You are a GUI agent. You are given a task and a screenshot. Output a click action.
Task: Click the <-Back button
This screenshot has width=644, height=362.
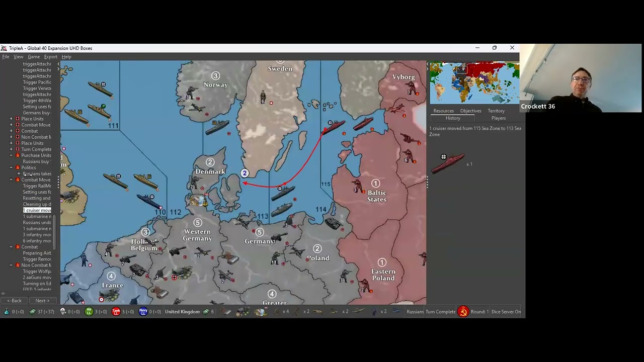click(14, 301)
